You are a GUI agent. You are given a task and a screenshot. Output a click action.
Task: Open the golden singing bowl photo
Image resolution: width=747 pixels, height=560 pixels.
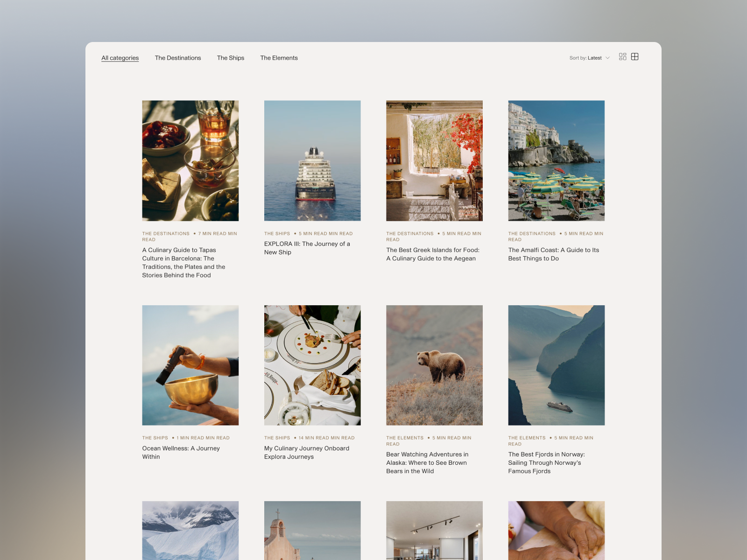click(190, 365)
